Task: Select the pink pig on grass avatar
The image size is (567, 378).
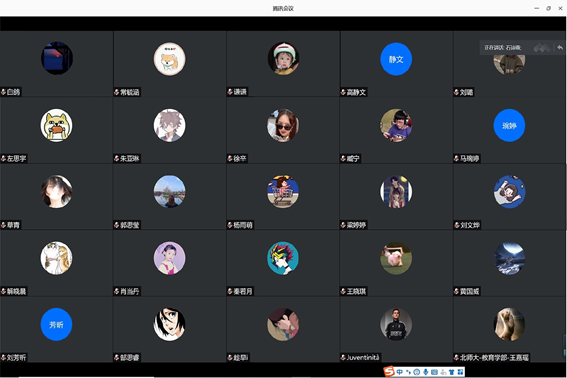Action: click(396, 258)
